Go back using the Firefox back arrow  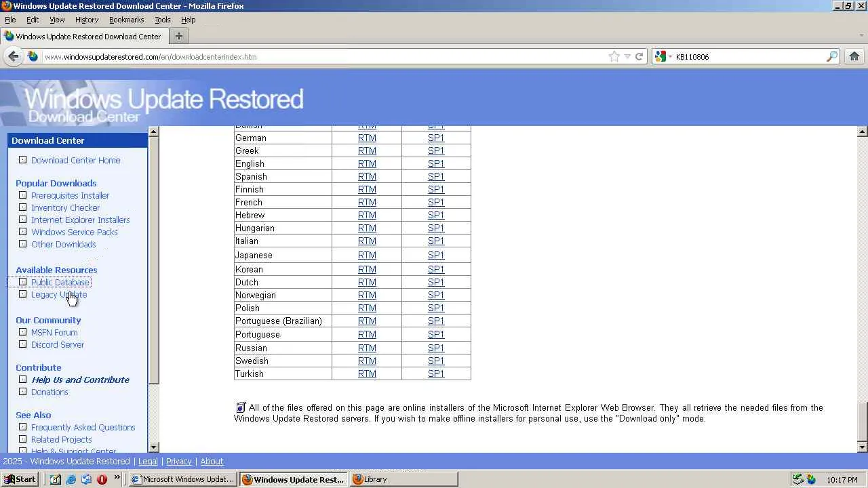click(x=13, y=57)
